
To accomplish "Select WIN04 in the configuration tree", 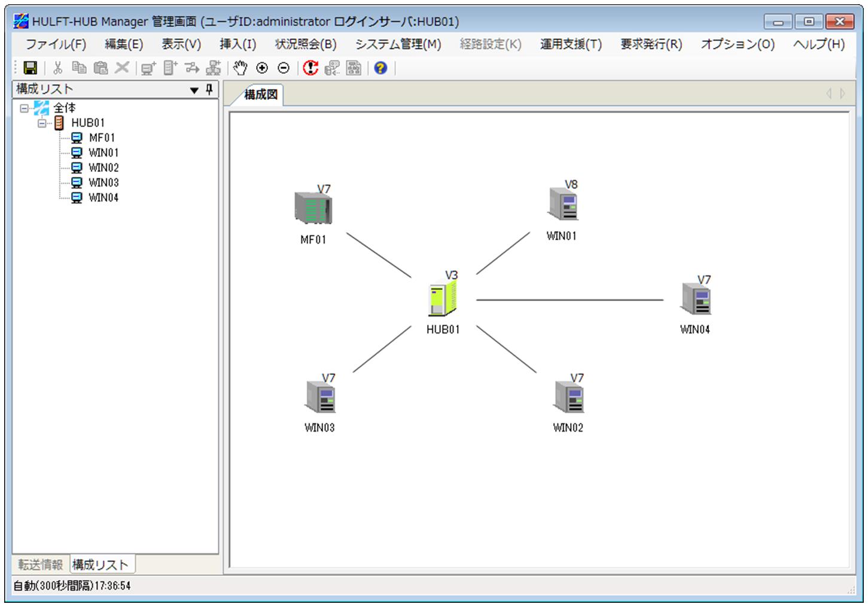I will coord(103,198).
